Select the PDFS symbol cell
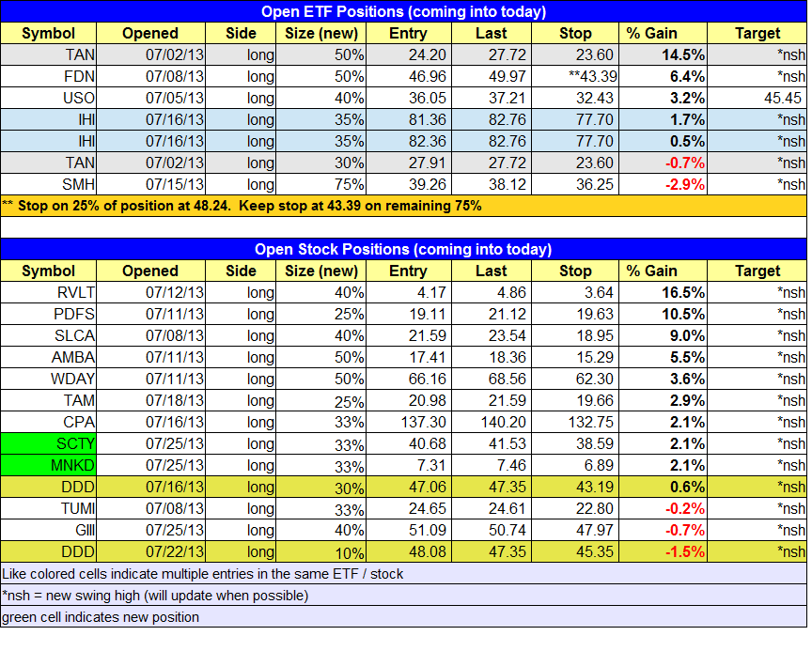This screenshot has height=651, width=812. pos(49,314)
